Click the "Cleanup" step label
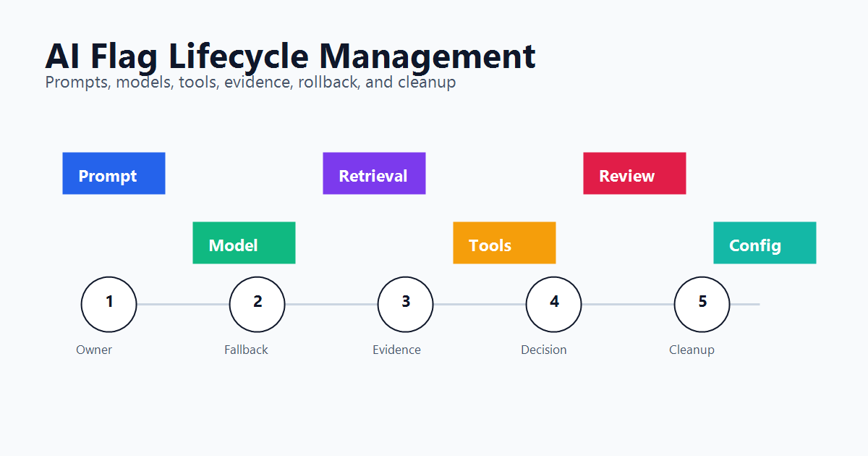The width and height of the screenshot is (868, 456). pyautogui.click(x=692, y=350)
